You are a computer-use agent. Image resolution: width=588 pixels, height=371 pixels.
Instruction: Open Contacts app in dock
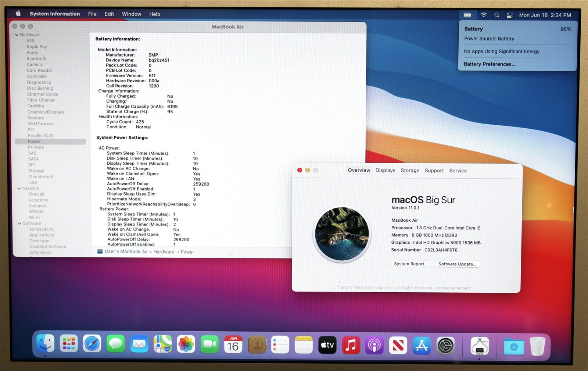click(x=257, y=345)
